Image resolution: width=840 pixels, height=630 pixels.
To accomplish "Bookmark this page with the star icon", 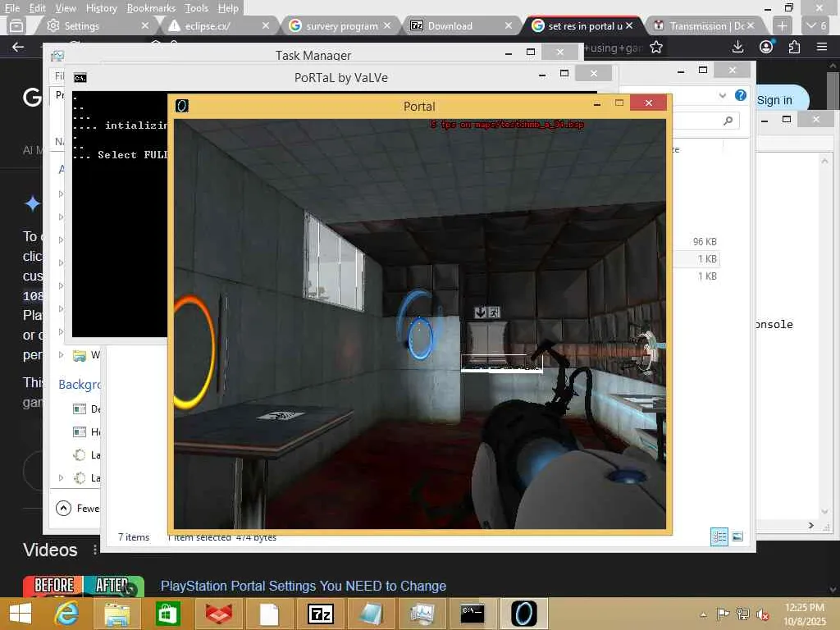I will tap(655, 48).
